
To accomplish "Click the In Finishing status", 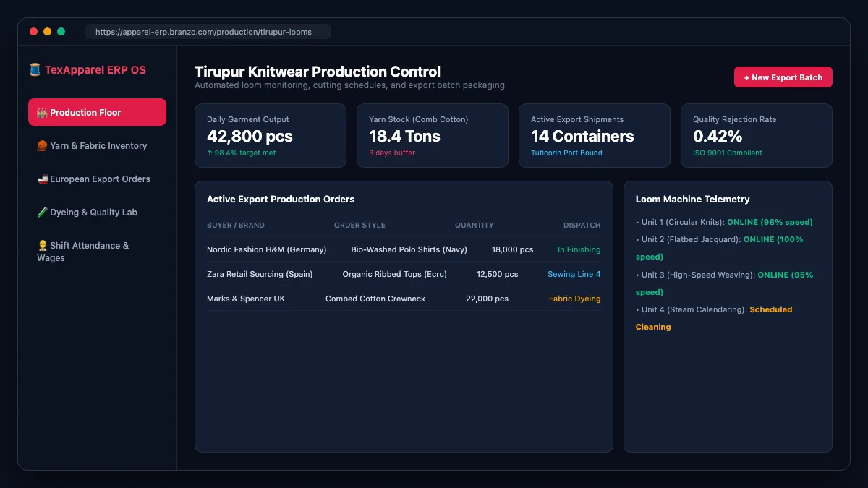I will click(x=579, y=249).
